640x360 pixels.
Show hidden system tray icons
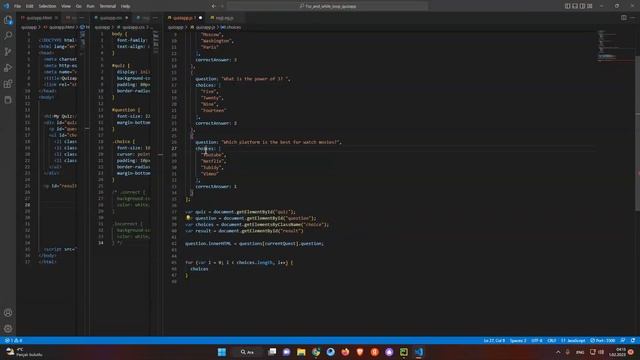[x=558, y=352]
